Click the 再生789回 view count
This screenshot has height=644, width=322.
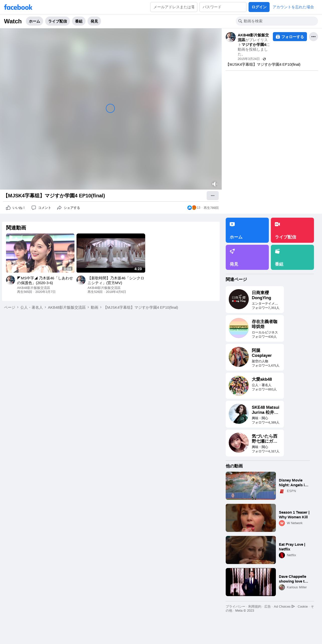pyautogui.click(x=211, y=208)
